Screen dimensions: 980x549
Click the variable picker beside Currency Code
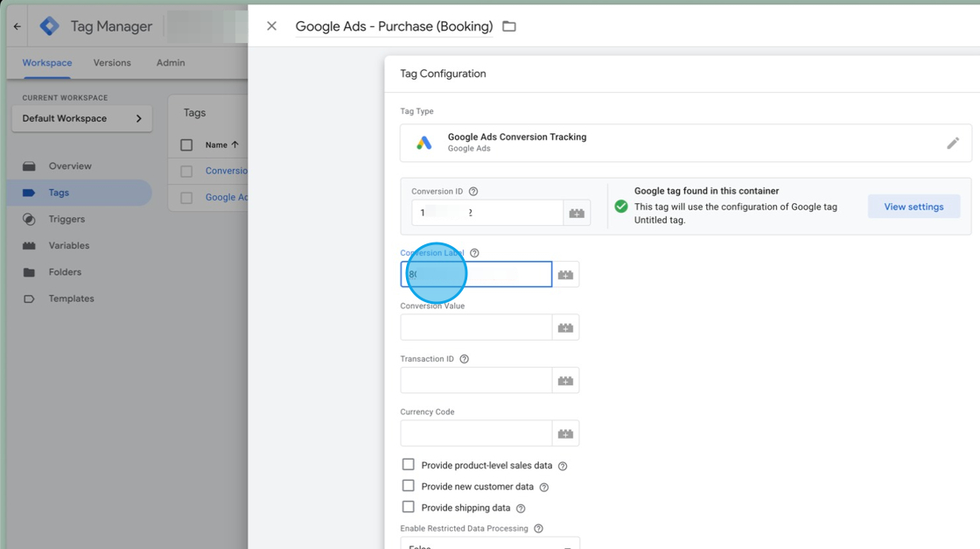tap(565, 433)
